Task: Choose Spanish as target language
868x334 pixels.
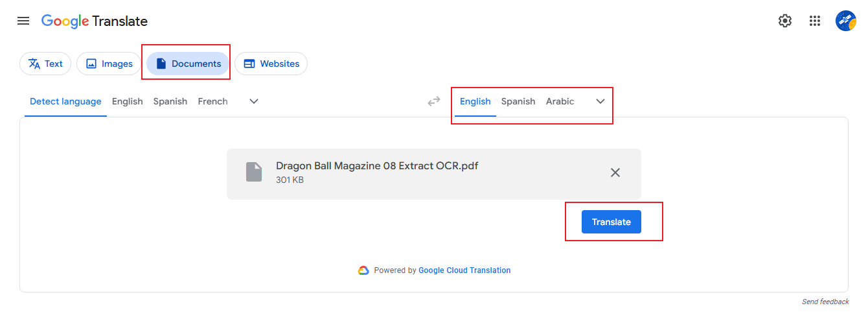Action: tap(518, 101)
